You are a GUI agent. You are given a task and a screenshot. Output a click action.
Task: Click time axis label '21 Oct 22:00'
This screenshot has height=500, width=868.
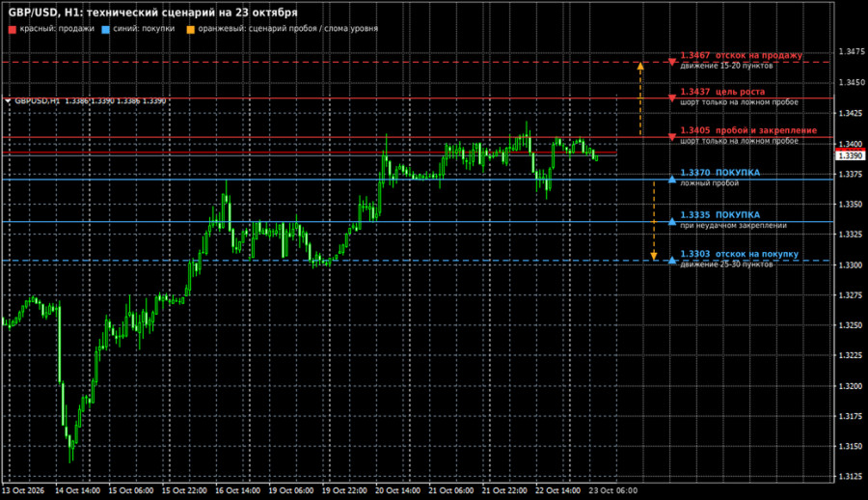tap(504, 490)
